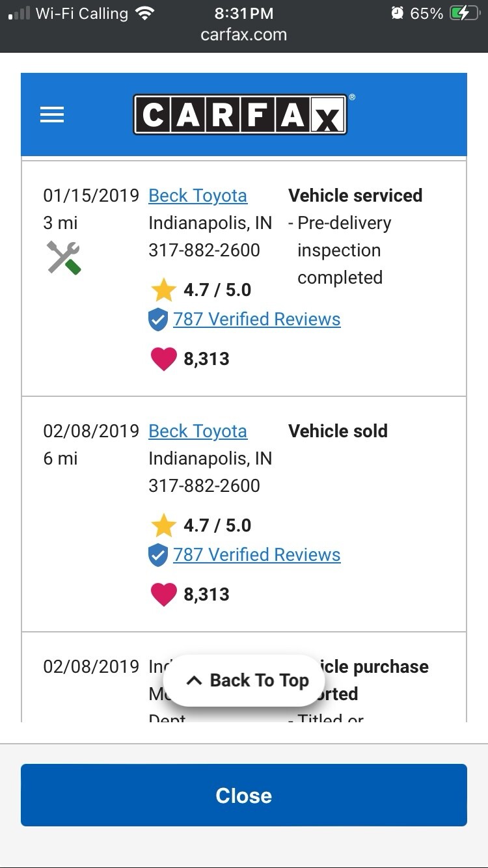The width and height of the screenshot is (488, 868).
Task: Tap the CARFAX logo
Action: [x=240, y=115]
